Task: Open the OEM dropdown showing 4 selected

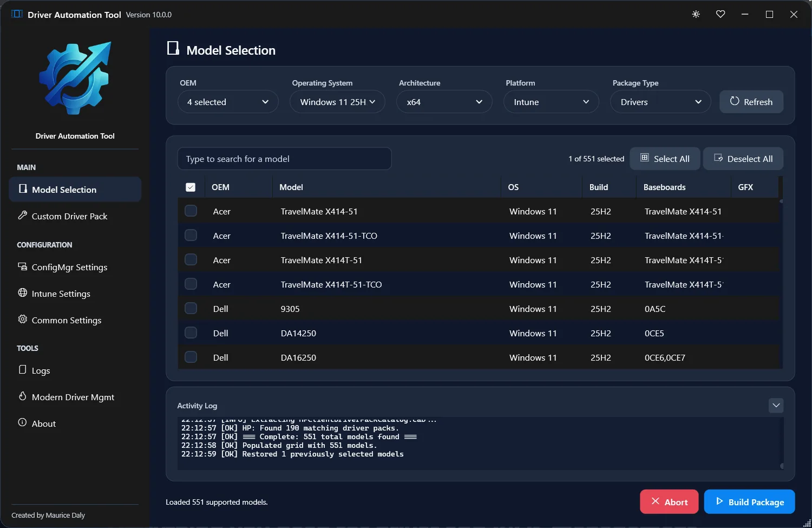Action: click(228, 102)
